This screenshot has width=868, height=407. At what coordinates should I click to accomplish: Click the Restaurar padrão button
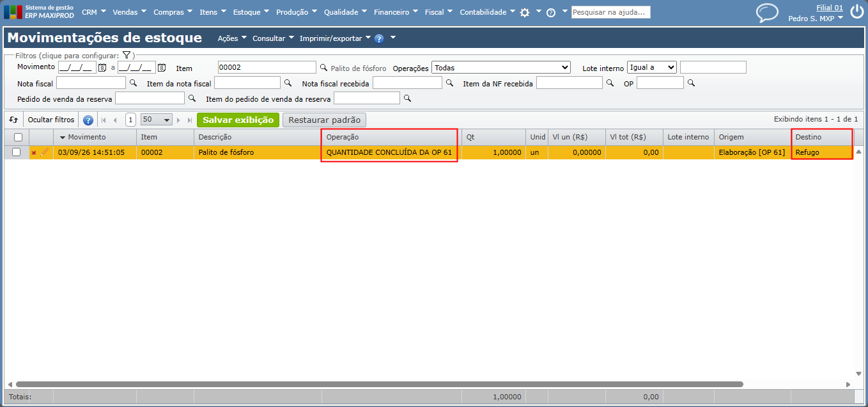(325, 120)
